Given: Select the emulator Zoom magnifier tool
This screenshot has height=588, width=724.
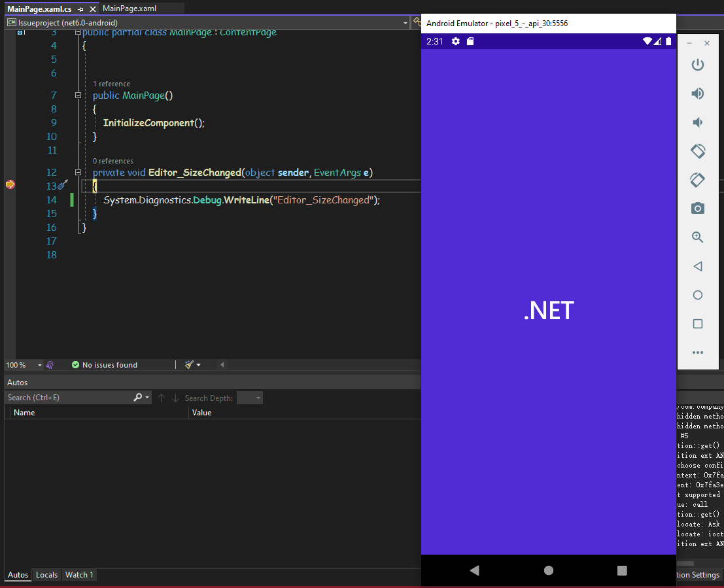Looking at the screenshot, I should click(x=697, y=237).
